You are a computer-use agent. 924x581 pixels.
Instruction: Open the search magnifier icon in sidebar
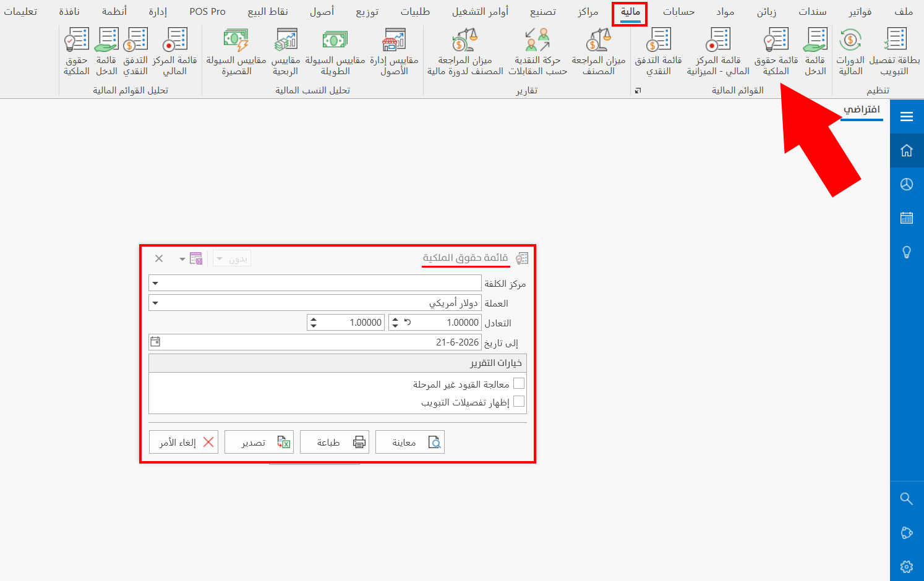907,499
